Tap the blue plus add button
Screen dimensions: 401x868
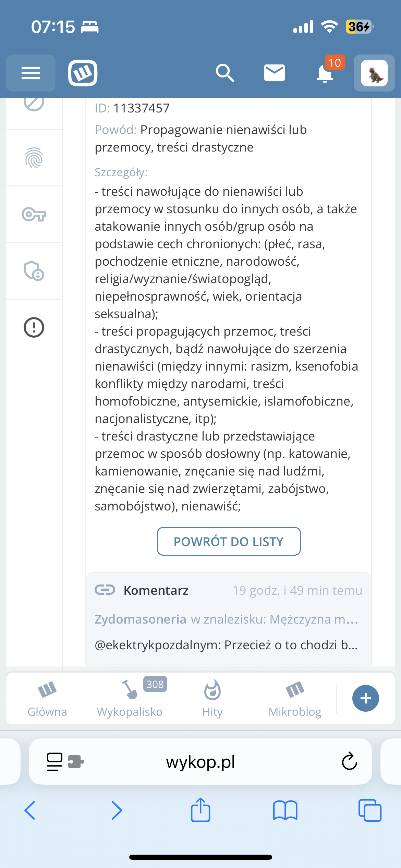point(366,698)
